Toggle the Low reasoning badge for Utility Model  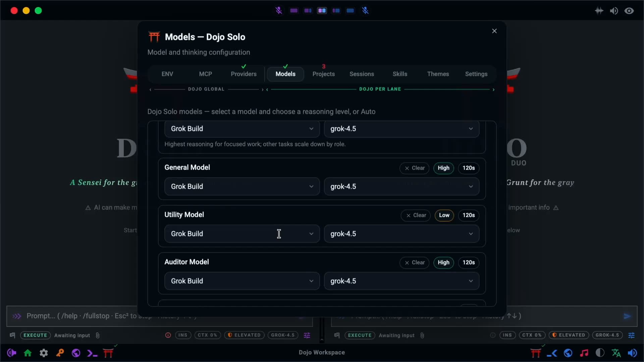[444, 215]
